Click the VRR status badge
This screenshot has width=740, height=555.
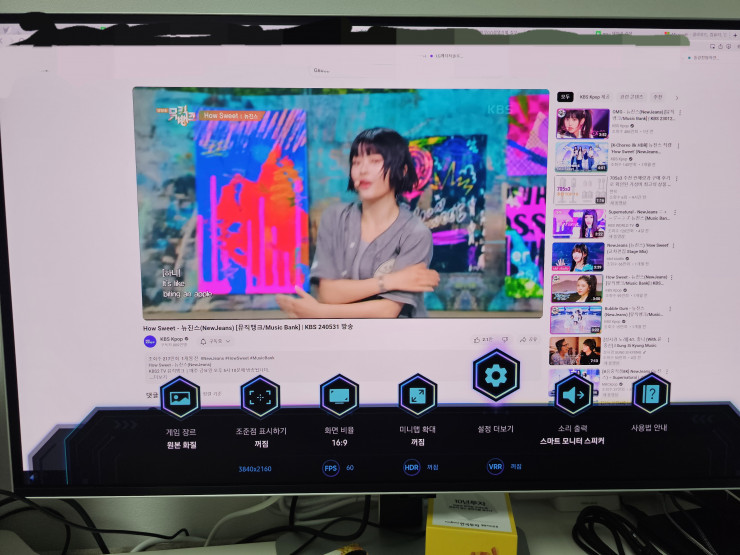point(495,466)
